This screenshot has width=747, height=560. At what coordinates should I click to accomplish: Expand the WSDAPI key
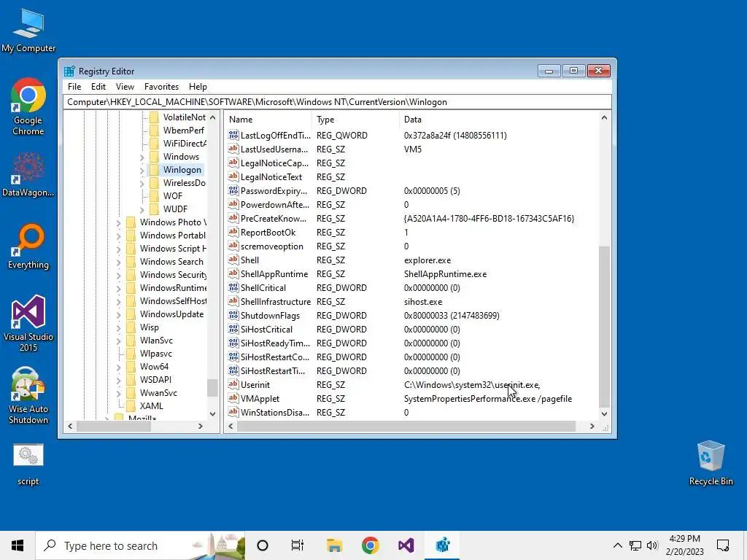tap(119, 380)
